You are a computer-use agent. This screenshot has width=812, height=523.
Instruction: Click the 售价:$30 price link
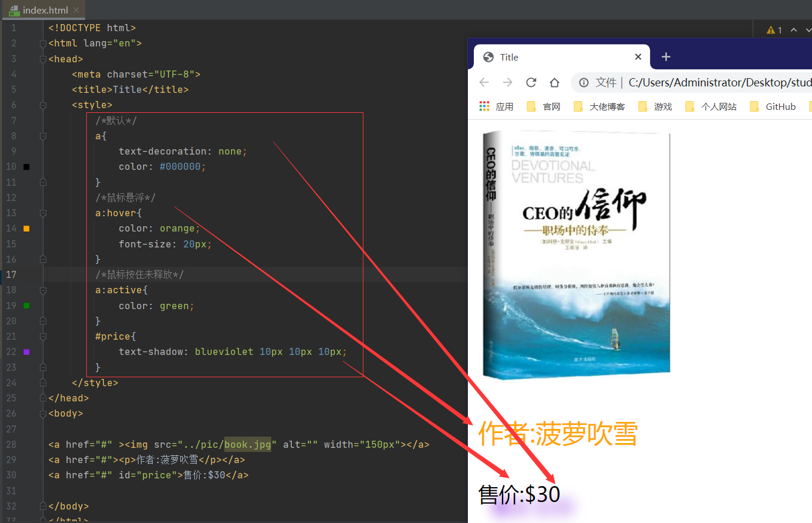click(x=519, y=494)
